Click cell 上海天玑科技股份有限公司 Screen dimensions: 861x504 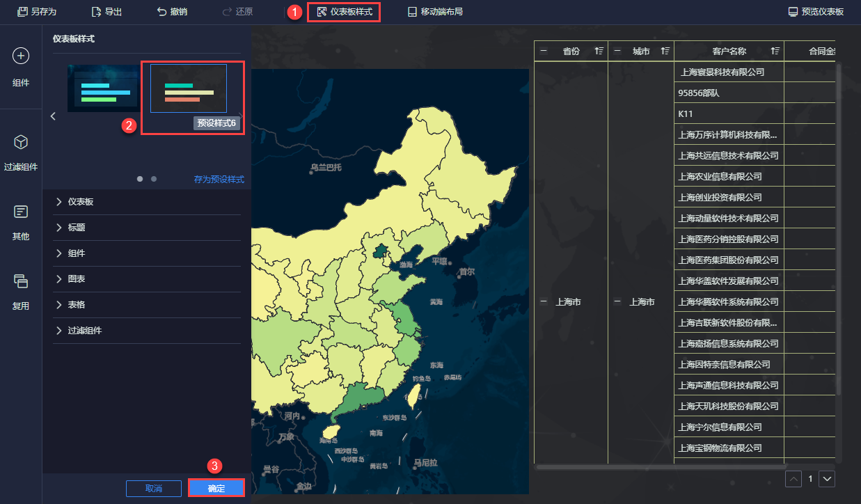(729, 406)
